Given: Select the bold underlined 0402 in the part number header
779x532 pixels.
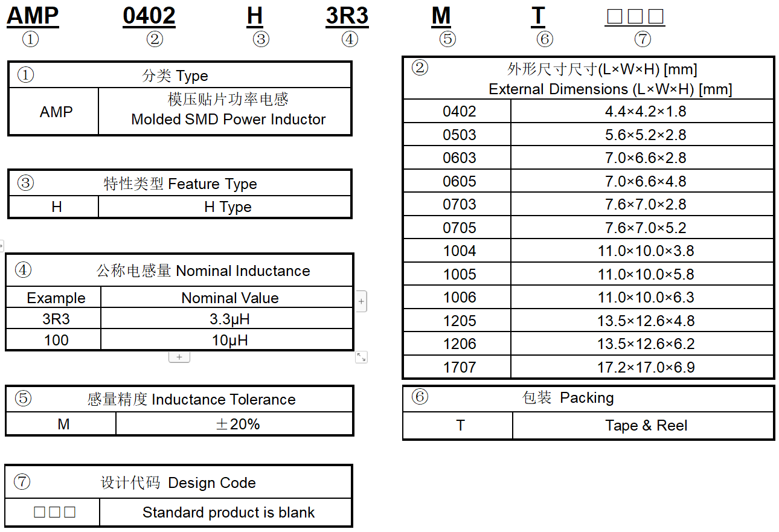Looking at the screenshot, I should (x=149, y=16).
